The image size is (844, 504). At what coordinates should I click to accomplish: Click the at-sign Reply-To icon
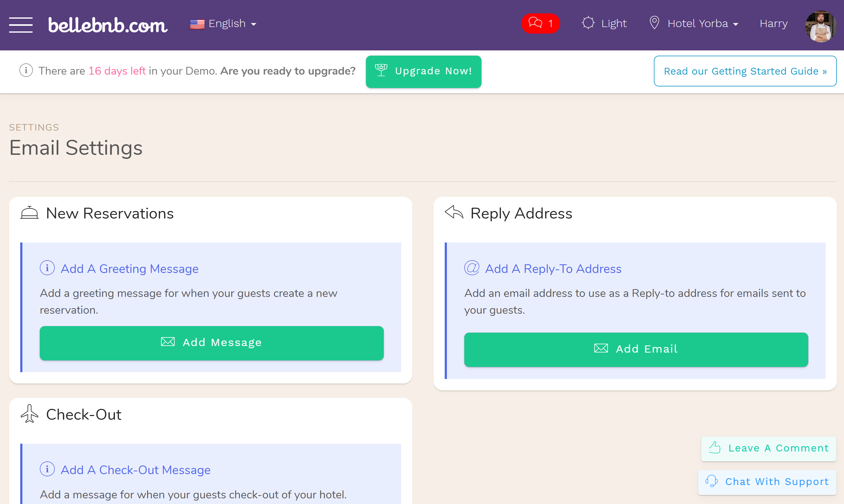[472, 268]
